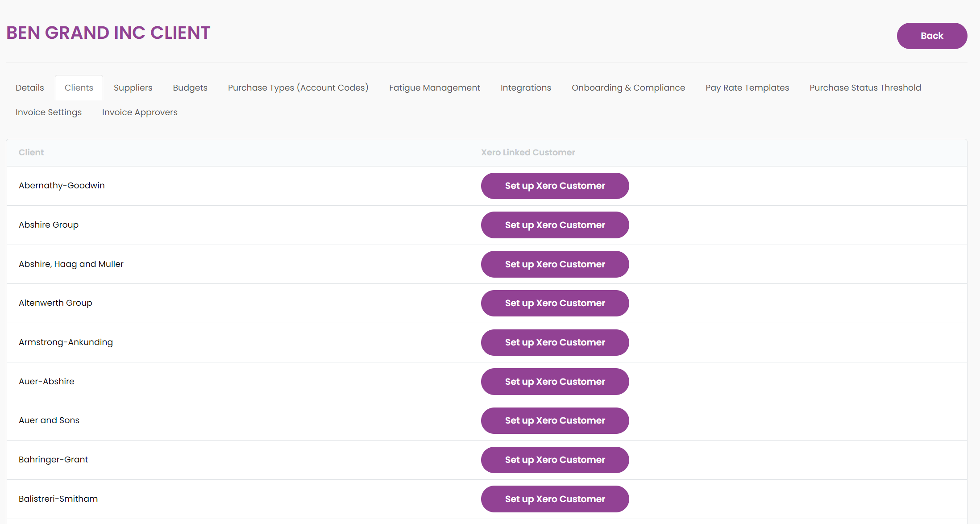Click the Client column header

[31, 152]
